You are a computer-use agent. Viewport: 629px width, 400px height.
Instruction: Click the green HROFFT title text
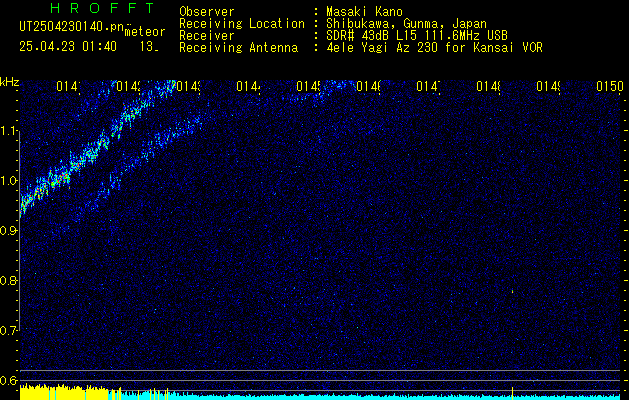click(x=103, y=8)
